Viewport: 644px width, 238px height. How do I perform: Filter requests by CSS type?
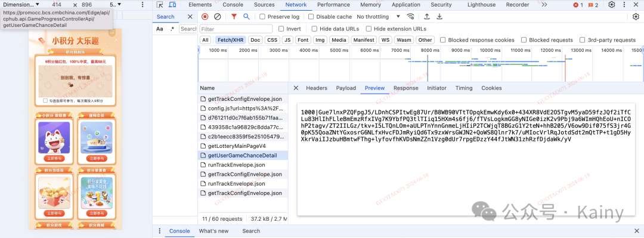(x=272, y=40)
